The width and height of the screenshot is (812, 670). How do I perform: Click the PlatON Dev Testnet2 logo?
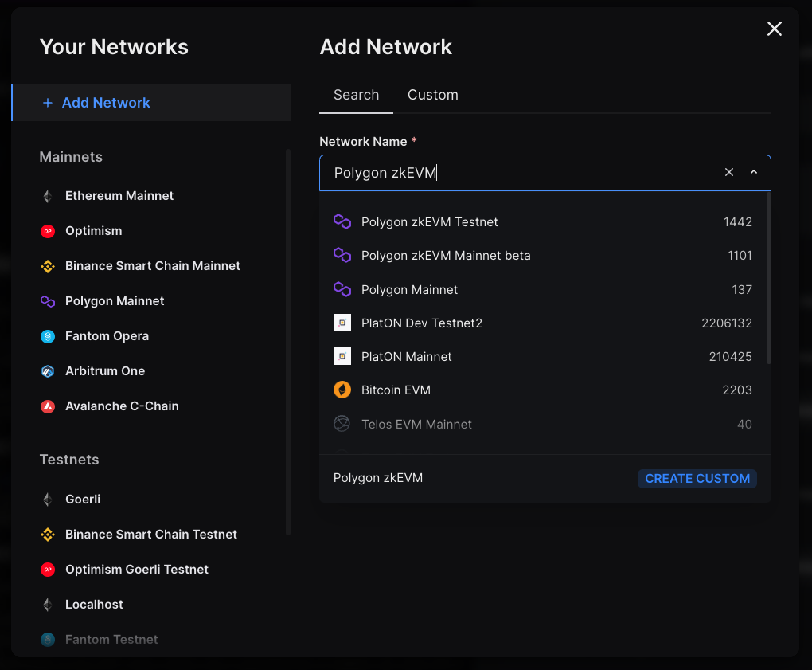(342, 323)
